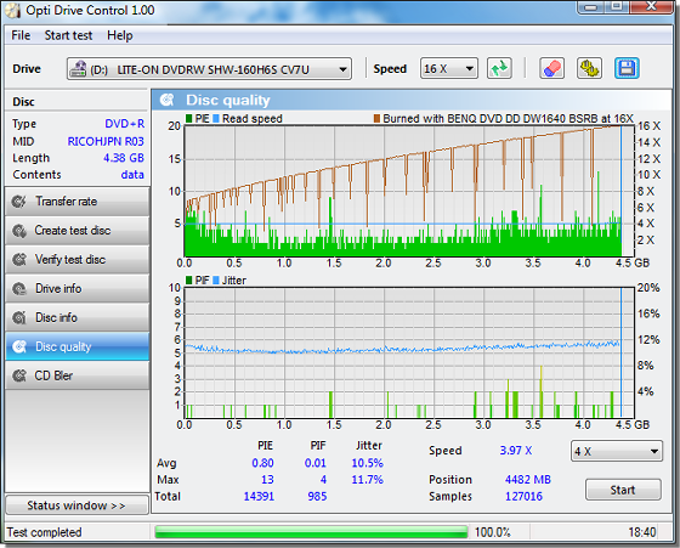Screen dimensions: 680x548
Task: Open the File menu
Action: click(21, 36)
